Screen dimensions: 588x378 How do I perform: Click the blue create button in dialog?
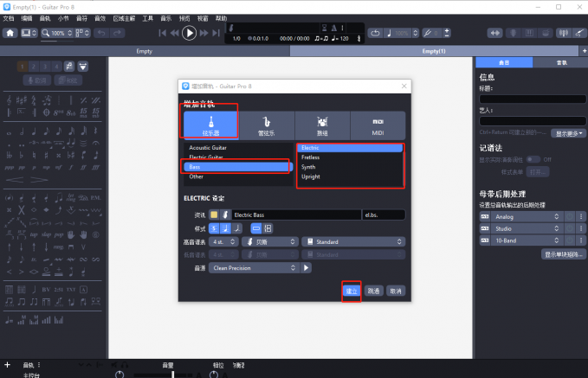(351, 291)
